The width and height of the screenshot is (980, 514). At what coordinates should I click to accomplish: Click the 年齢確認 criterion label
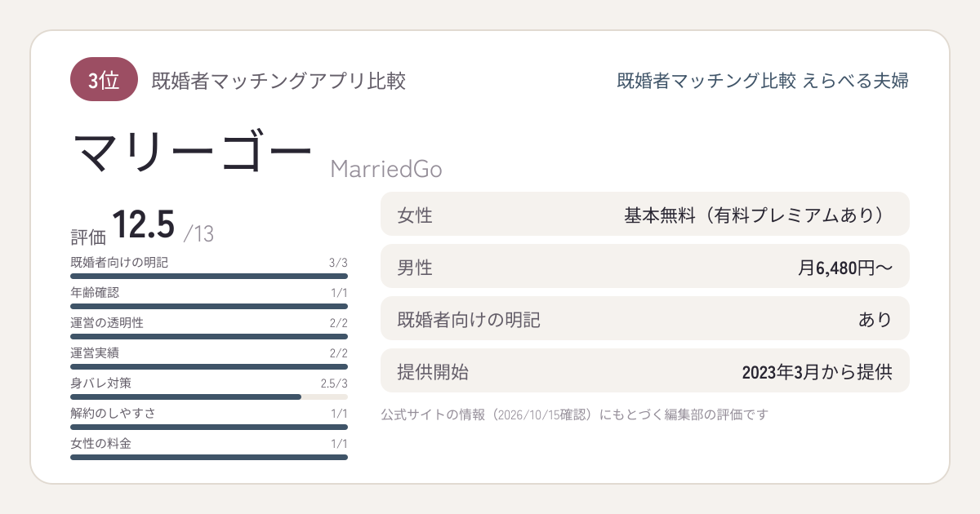click(x=95, y=293)
